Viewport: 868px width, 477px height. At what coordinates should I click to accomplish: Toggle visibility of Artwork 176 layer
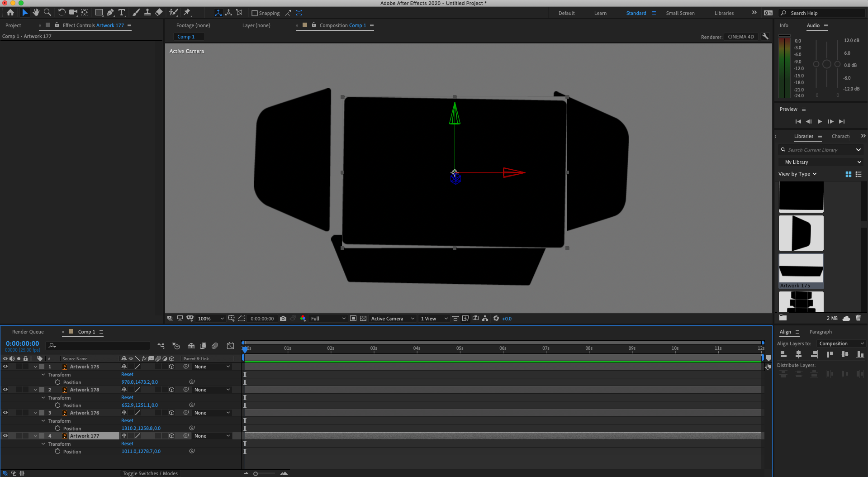(5, 412)
